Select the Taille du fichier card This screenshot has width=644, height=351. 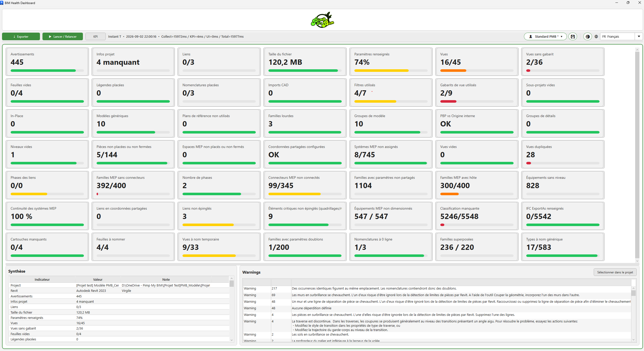click(x=305, y=62)
